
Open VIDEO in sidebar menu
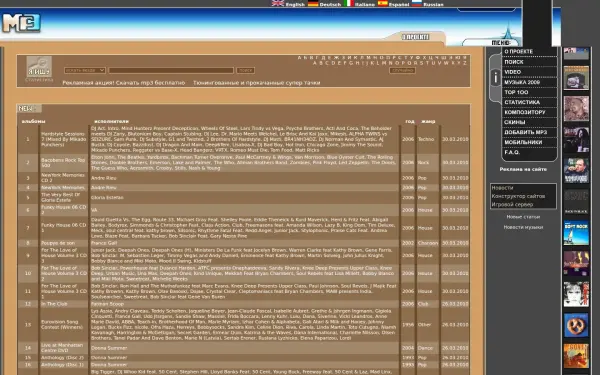tap(512, 72)
